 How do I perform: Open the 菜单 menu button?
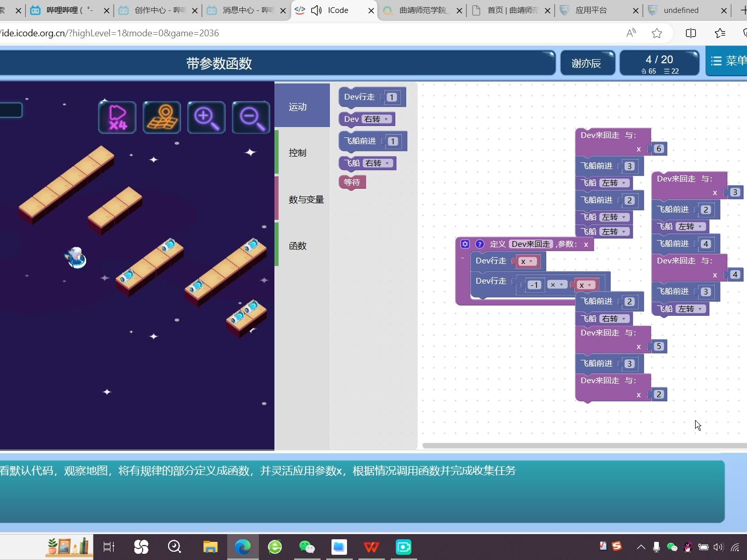pyautogui.click(x=727, y=61)
